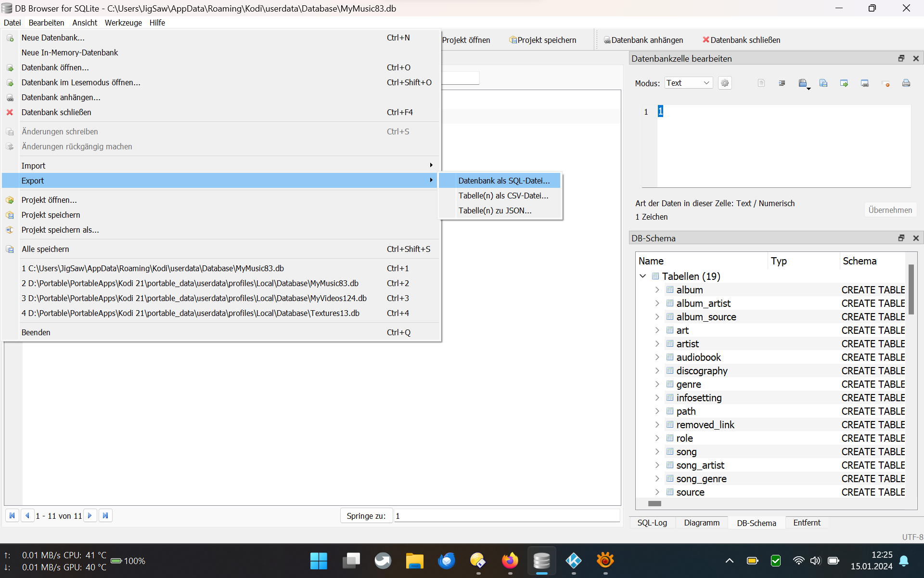924x578 pixels.
Task: Select Datenbank als SQL-Datei... export option
Action: (x=500, y=181)
